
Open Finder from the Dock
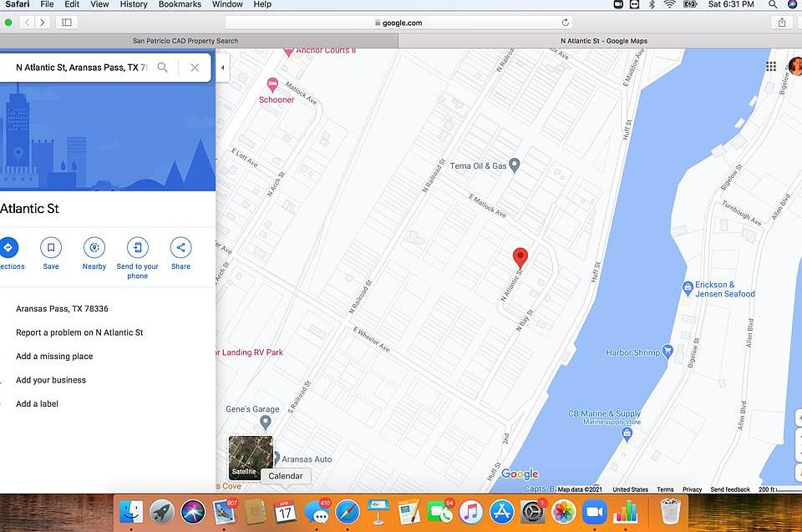click(131, 512)
